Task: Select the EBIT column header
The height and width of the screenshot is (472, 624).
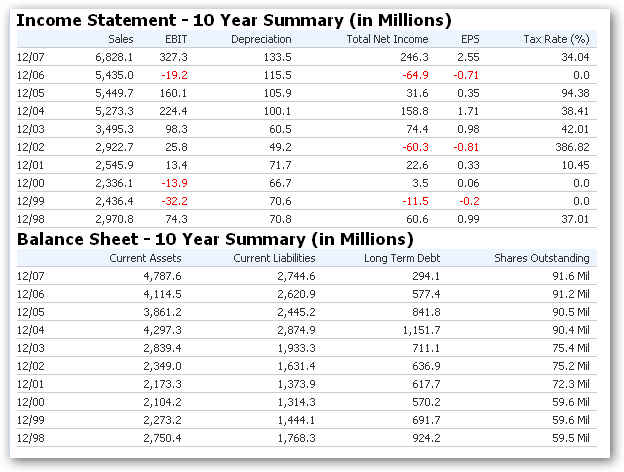Action: coord(175,39)
